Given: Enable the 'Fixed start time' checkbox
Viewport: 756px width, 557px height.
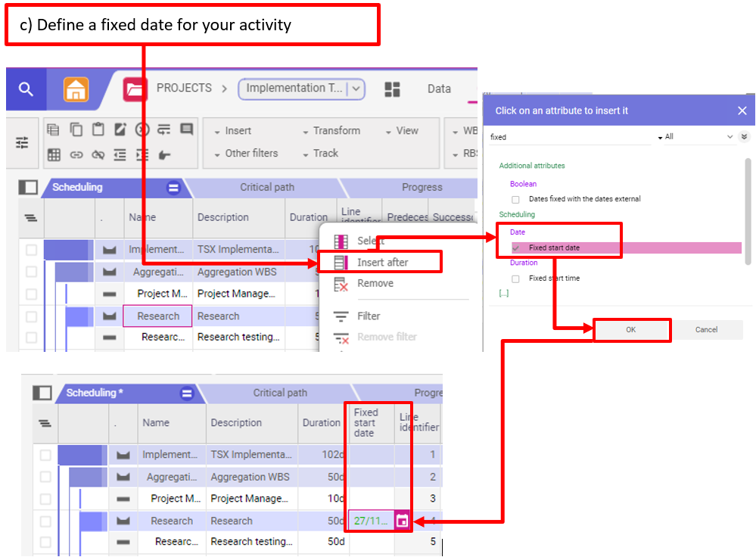Looking at the screenshot, I should coord(515,278).
